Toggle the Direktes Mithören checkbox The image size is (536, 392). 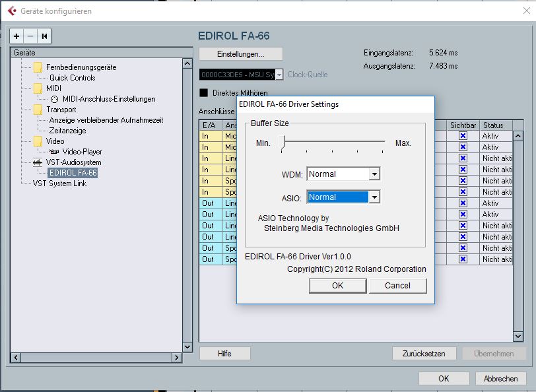(x=204, y=92)
